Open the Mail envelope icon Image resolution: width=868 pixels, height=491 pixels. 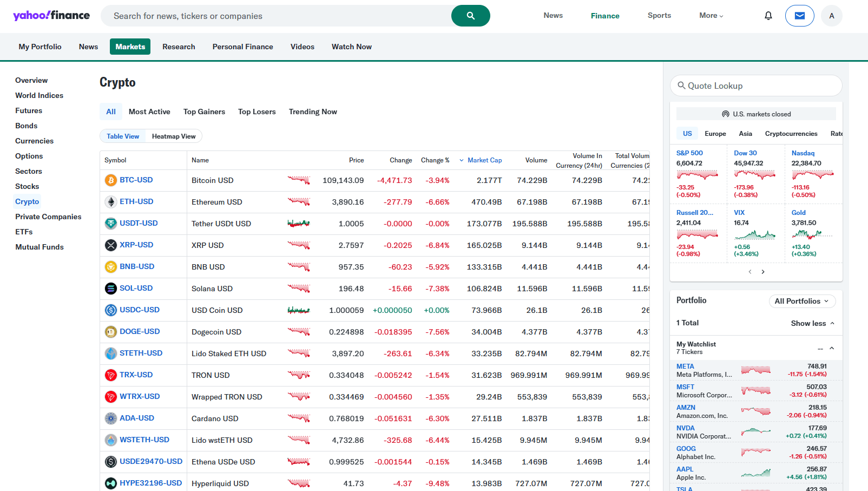tap(799, 16)
